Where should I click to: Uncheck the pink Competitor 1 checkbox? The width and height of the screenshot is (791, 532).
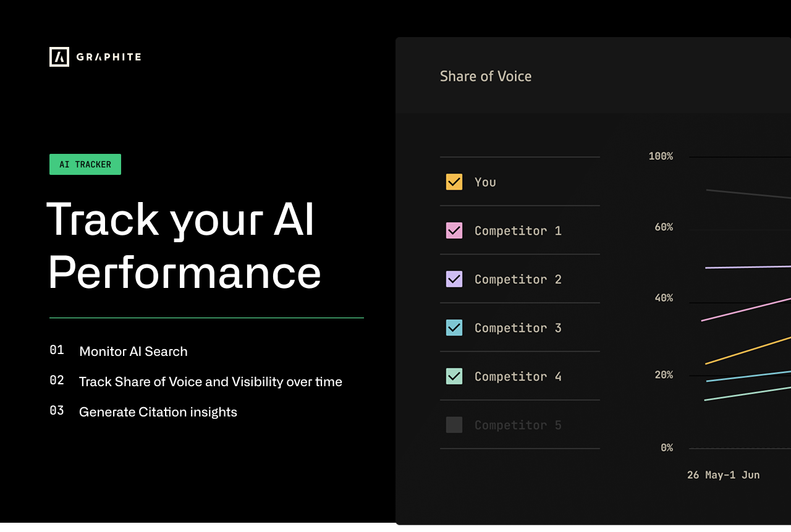(454, 230)
